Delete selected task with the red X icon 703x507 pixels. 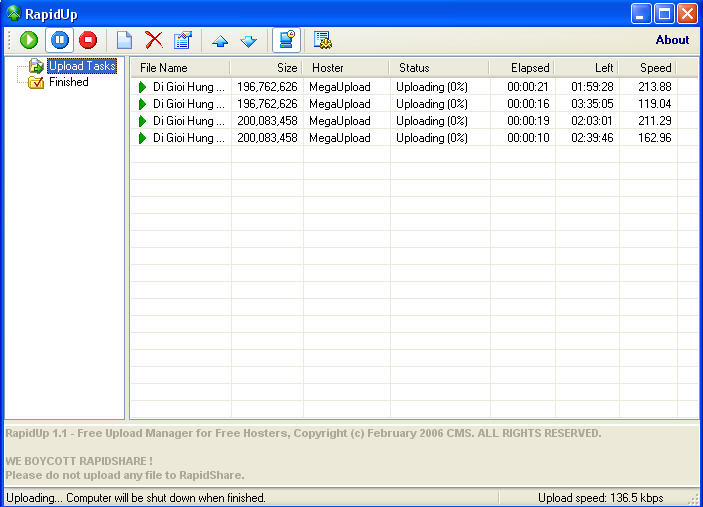(x=154, y=40)
